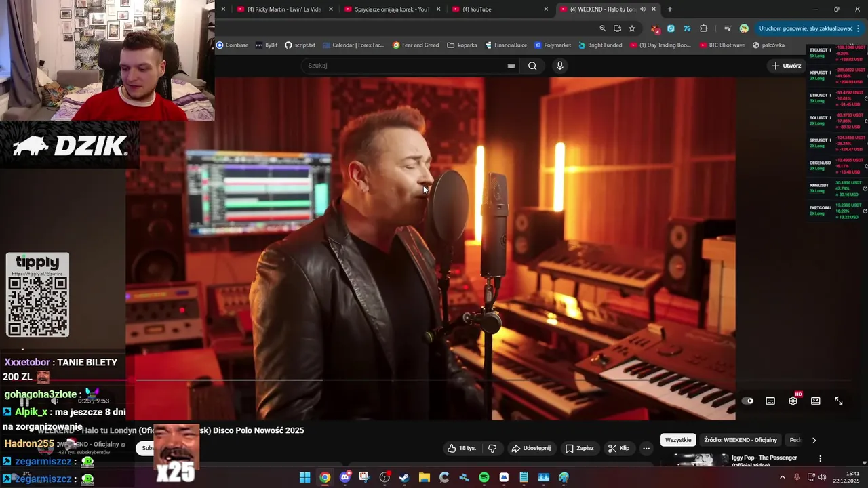Select the Wszystkie filter chip
Image resolution: width=868 pixels, height=488 pixels.
[678, 440]
